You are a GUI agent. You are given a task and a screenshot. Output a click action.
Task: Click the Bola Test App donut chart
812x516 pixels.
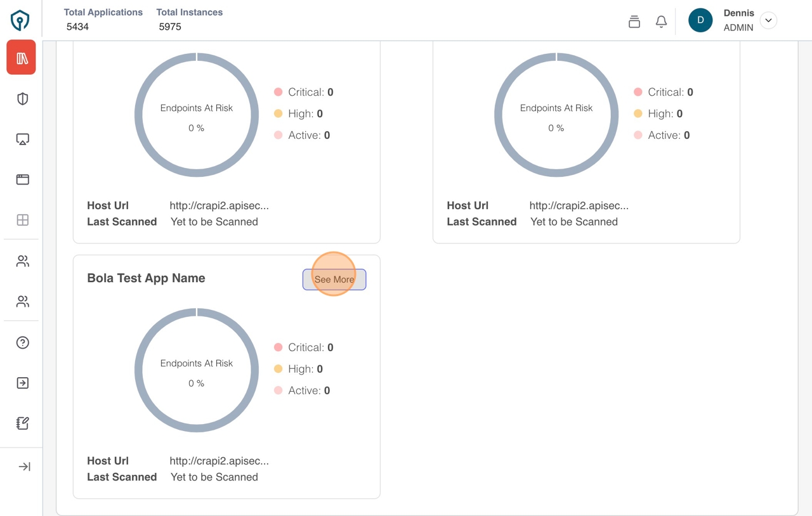(x=197, y=370)
